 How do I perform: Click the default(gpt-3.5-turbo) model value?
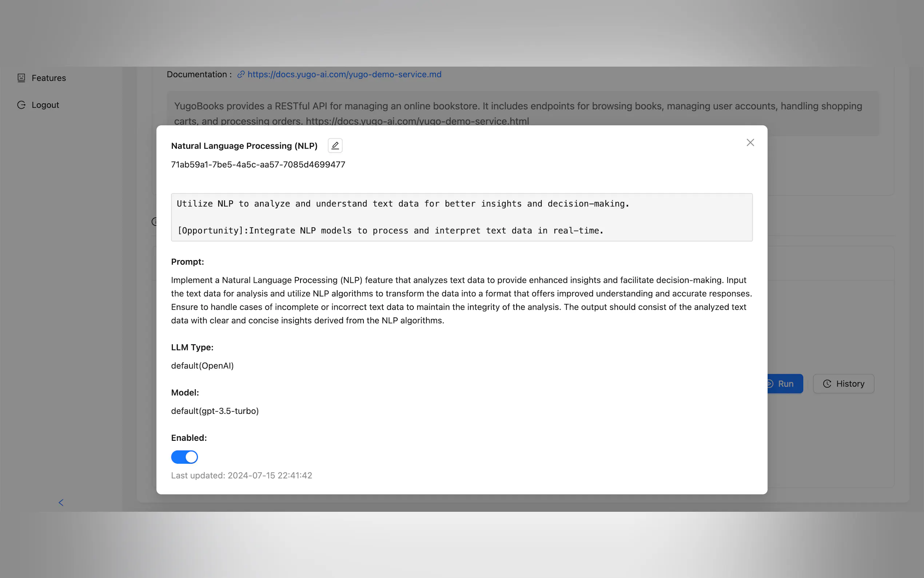(215, 411)
